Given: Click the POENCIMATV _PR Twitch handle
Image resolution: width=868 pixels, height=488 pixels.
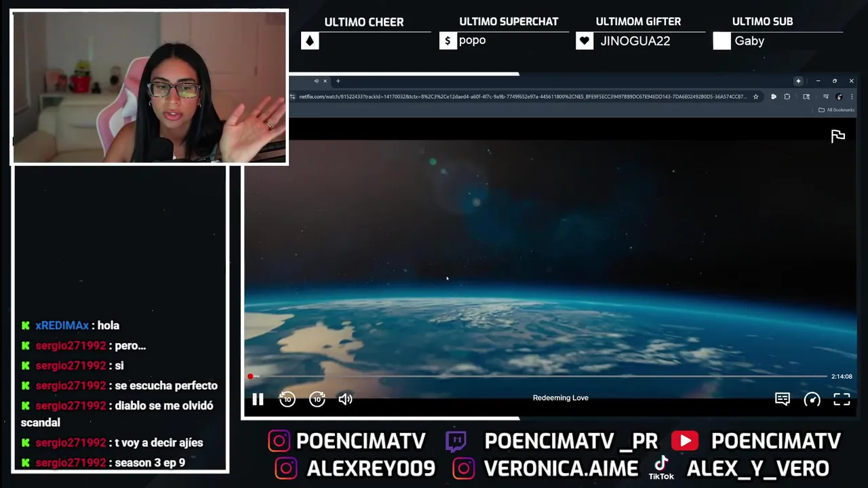Looking at the screenshot, I should tap(571, 441).
